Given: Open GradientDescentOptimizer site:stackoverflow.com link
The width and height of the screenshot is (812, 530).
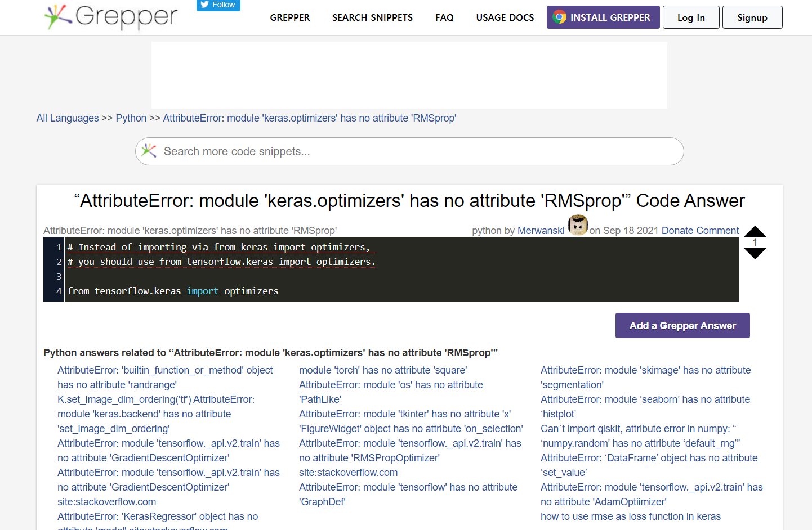Looking at the screenshot, I should pos(168,487).
